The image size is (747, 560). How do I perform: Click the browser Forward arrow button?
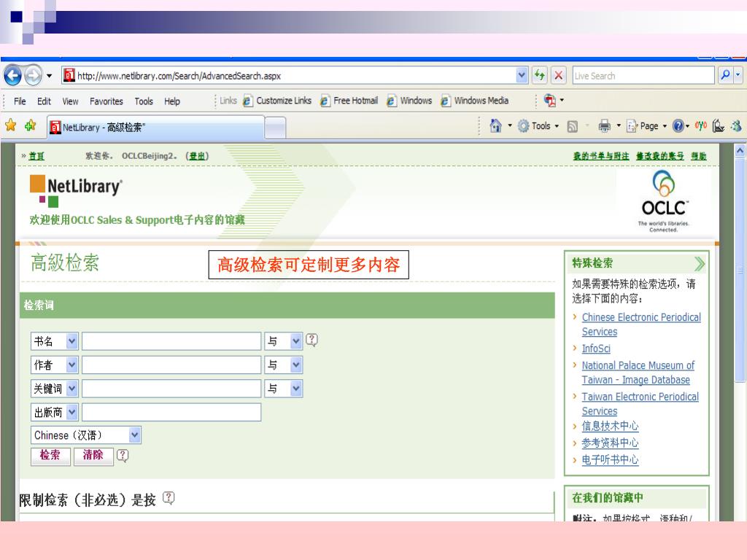pos(33,76)
